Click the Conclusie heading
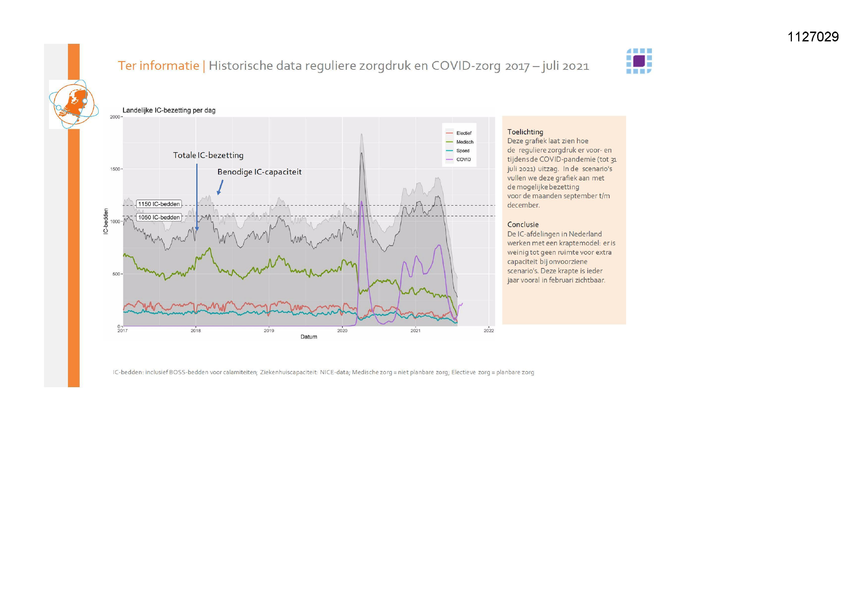 pyautogui.click(x=522, y=224)
